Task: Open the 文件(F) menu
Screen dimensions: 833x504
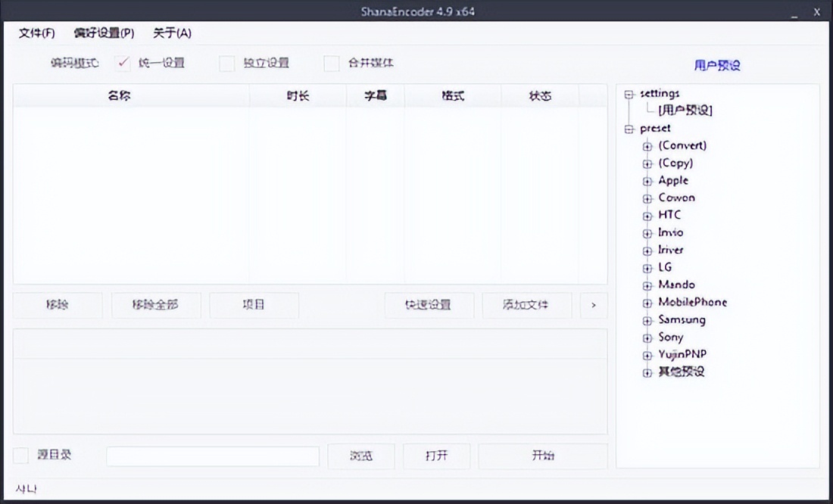Action: 36,33
